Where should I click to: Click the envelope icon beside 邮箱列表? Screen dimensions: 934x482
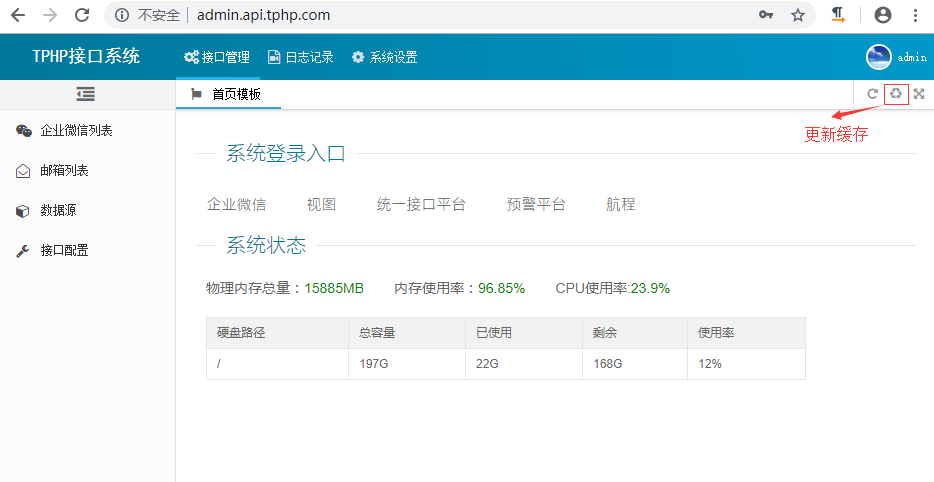pos(23,171)
